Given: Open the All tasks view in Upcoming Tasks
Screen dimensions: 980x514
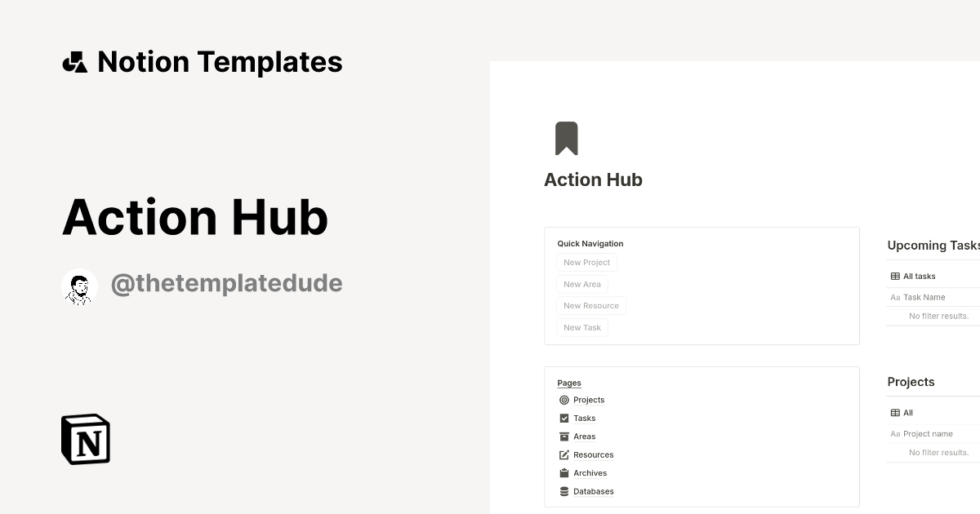Looking at the screenshot, I should pos(920,276).
